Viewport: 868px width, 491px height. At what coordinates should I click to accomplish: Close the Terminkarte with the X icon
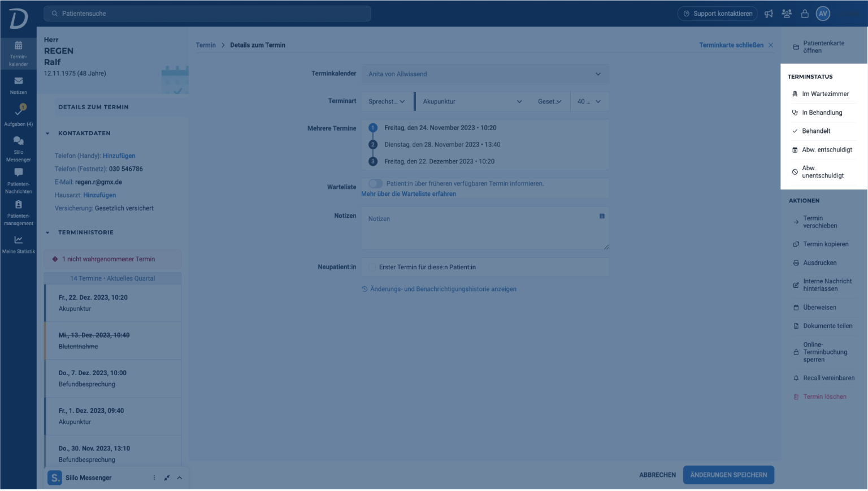click(x=771, y=45)
